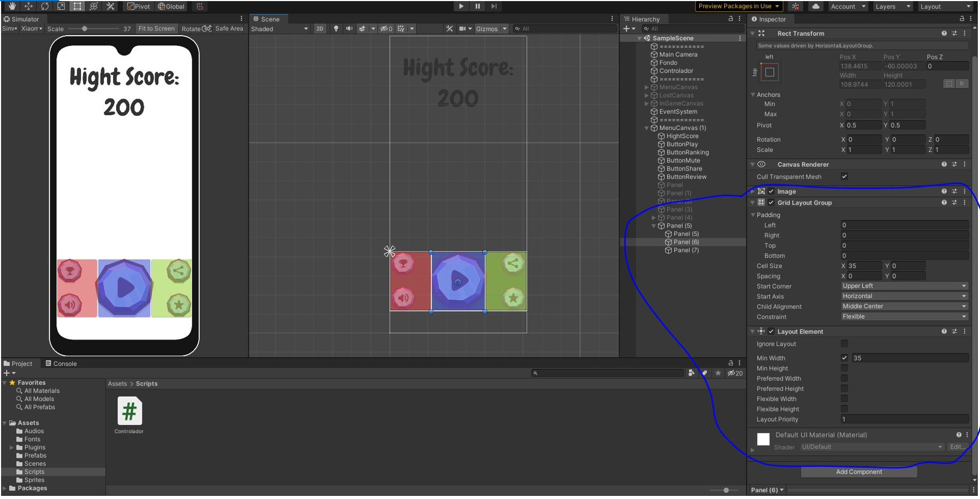Open the Unity Cloud services panel
Image resolution: width=980 pixels, height=499 pixels.
tap(815, 6)
